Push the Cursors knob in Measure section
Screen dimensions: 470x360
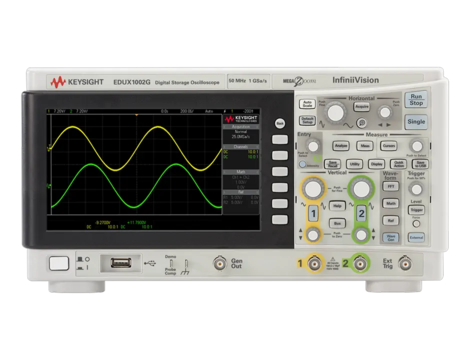point(417,146)
